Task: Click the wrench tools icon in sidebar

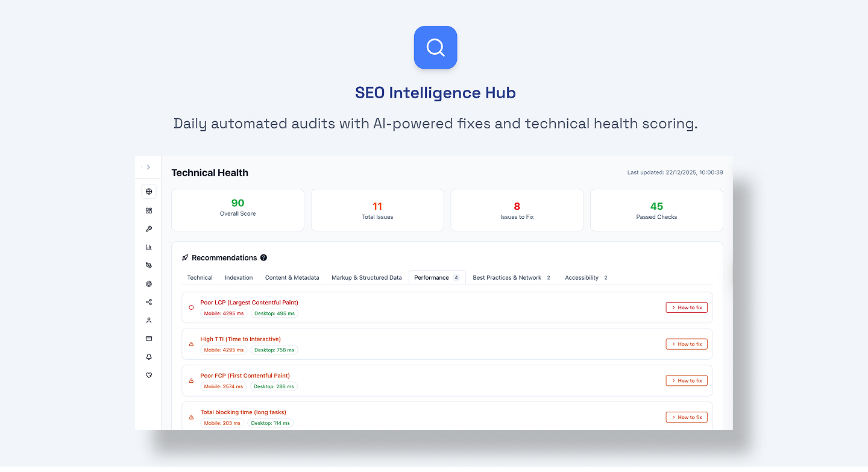Action: point(148,228)
